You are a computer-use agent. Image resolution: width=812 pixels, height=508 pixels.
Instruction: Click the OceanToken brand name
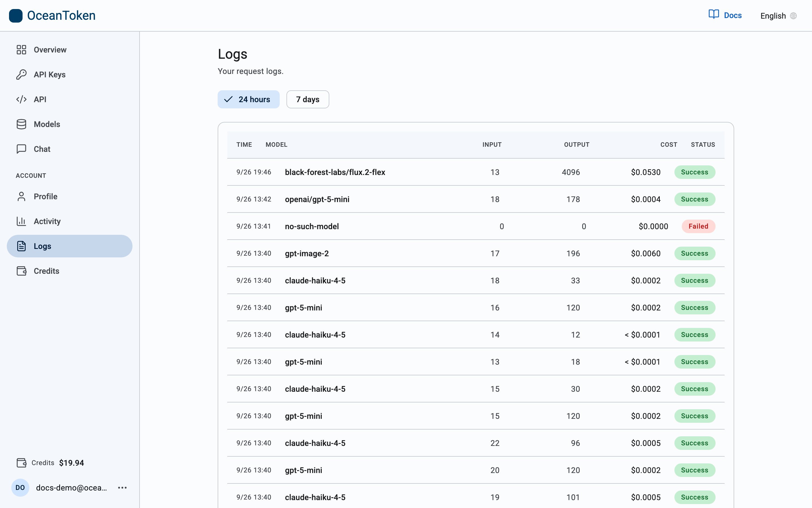click(x=61, y=16)
